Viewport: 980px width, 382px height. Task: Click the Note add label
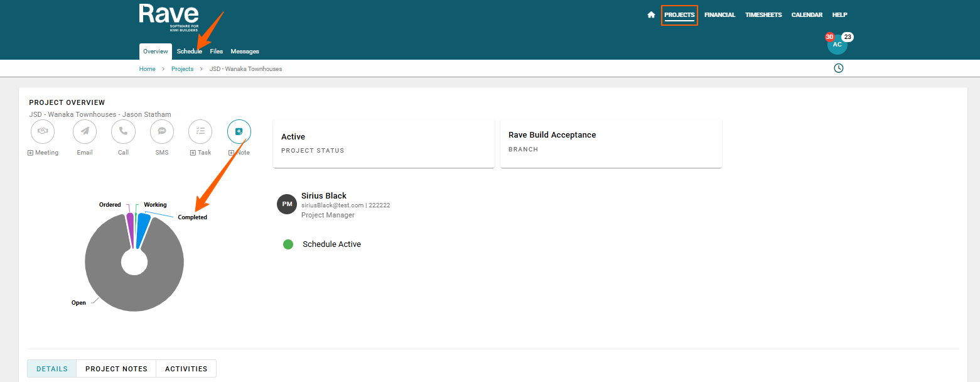[239, 153]
